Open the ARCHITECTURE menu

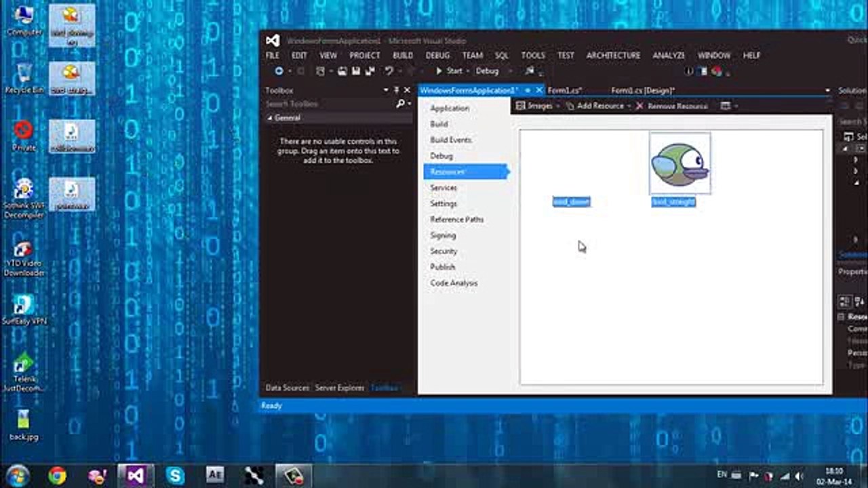(x=613, y=56)
